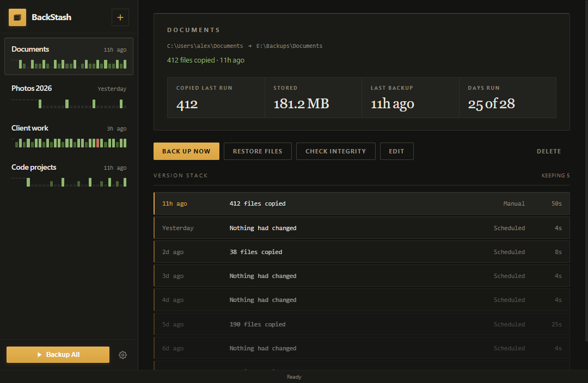This screenshot has width=588, height=383.
Task: Click the '50s' duration in top version row
Action: coord(556,203)
